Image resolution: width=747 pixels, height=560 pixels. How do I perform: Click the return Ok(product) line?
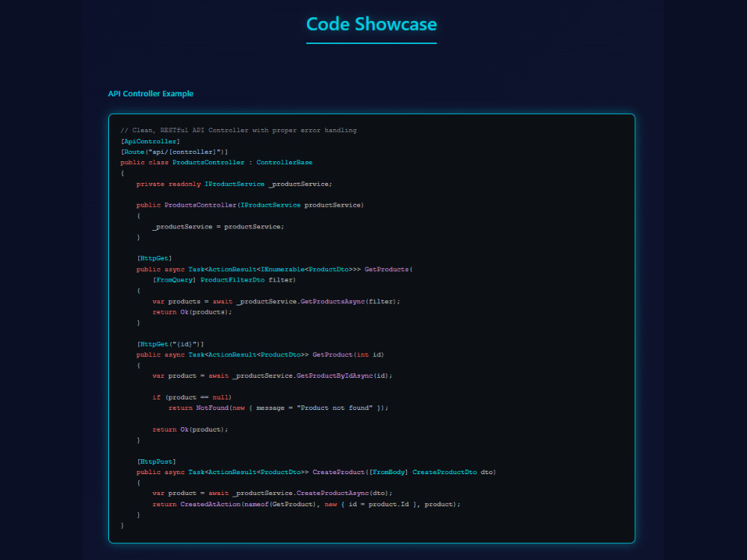click(x=190, y=429)
